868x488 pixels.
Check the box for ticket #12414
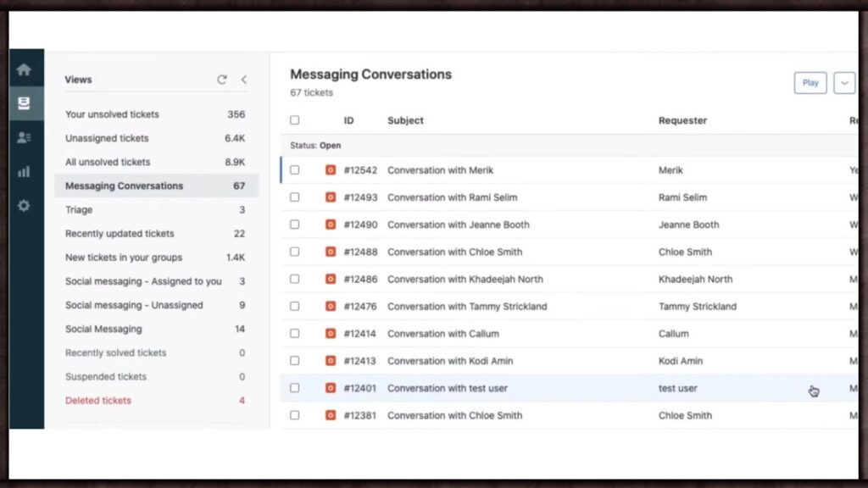tap(294, 334)
